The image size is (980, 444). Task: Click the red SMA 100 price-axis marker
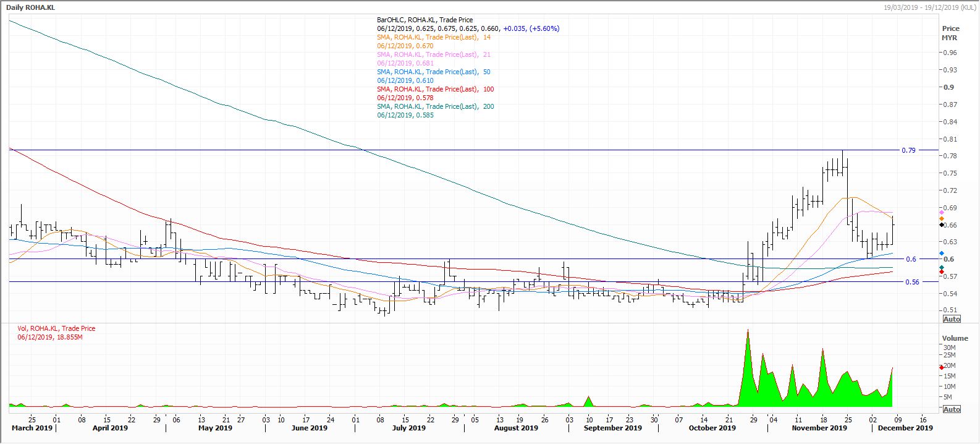coord(941,272)
